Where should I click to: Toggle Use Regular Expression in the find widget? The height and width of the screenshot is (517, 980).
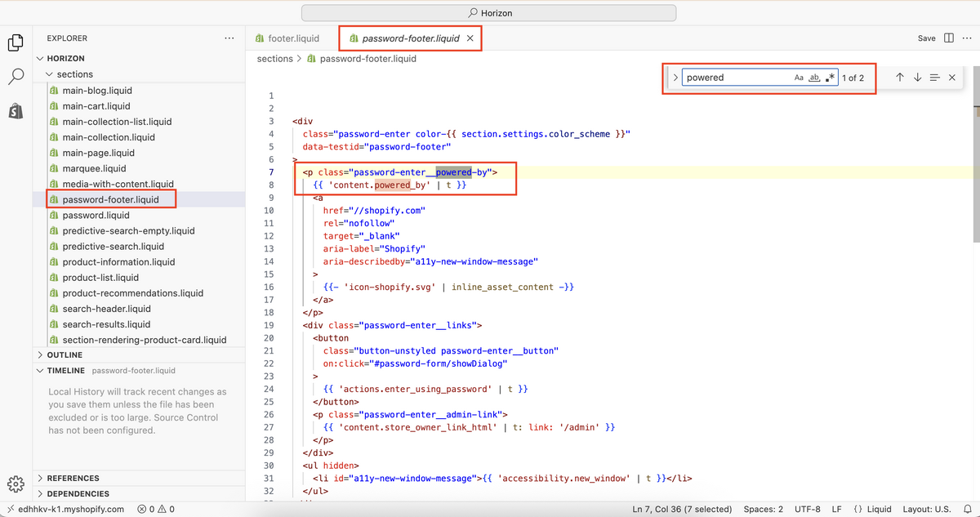pyautogui.click(x=831, y=77)
